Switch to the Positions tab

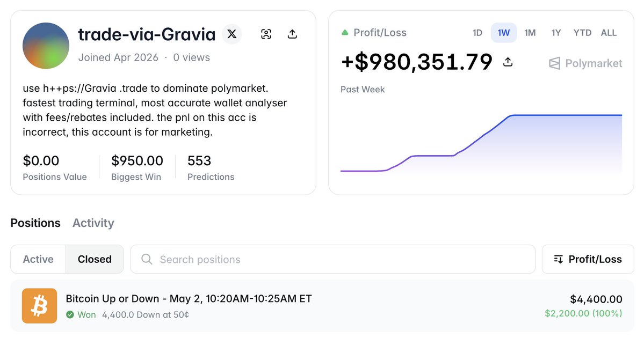[35, 223]
